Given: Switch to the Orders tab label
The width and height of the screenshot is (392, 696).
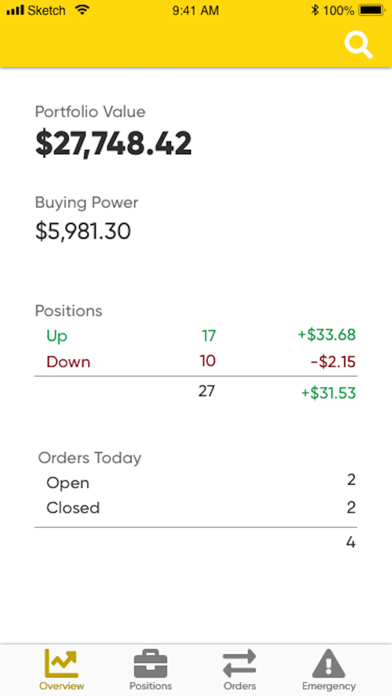Looking at the screenshot, I should [240, 686].
